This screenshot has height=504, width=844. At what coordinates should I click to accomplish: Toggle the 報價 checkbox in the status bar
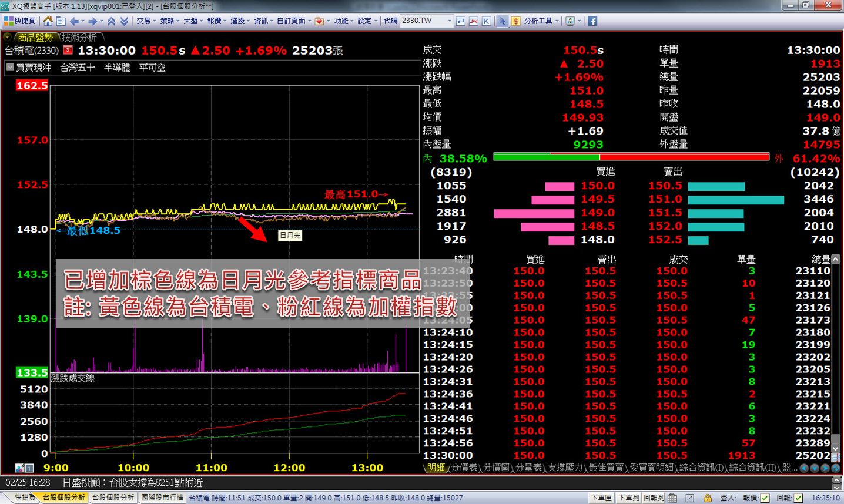point(765,498)
